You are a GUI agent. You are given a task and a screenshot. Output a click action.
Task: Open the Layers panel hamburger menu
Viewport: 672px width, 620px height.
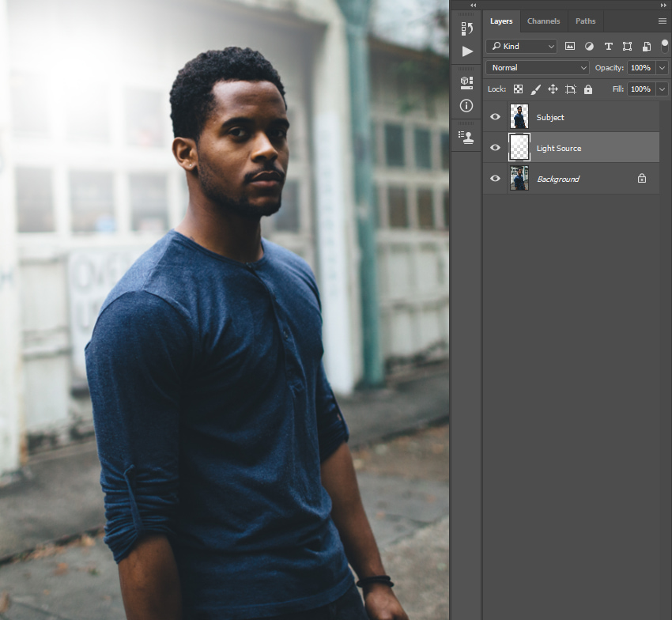click(663, 21)
